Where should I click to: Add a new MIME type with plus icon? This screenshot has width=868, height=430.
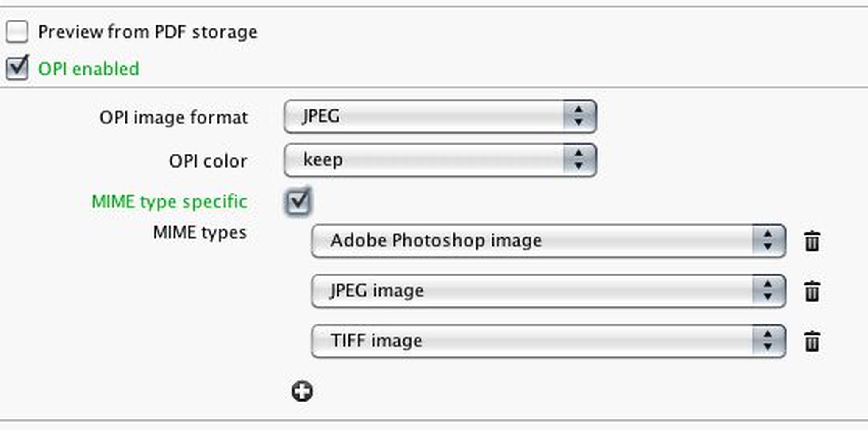point(302,391)
